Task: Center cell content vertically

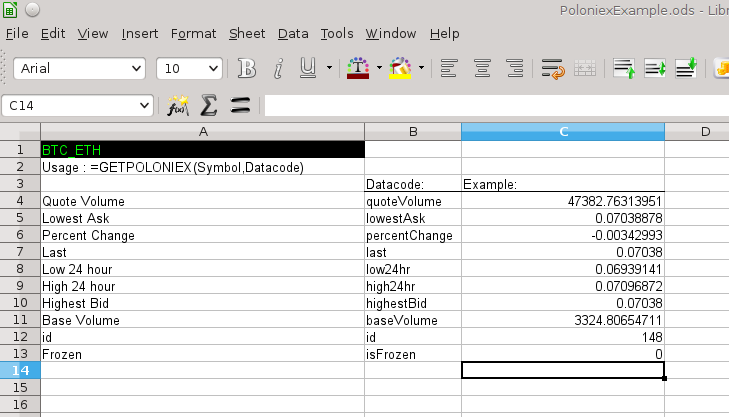Action: (655, 69)
